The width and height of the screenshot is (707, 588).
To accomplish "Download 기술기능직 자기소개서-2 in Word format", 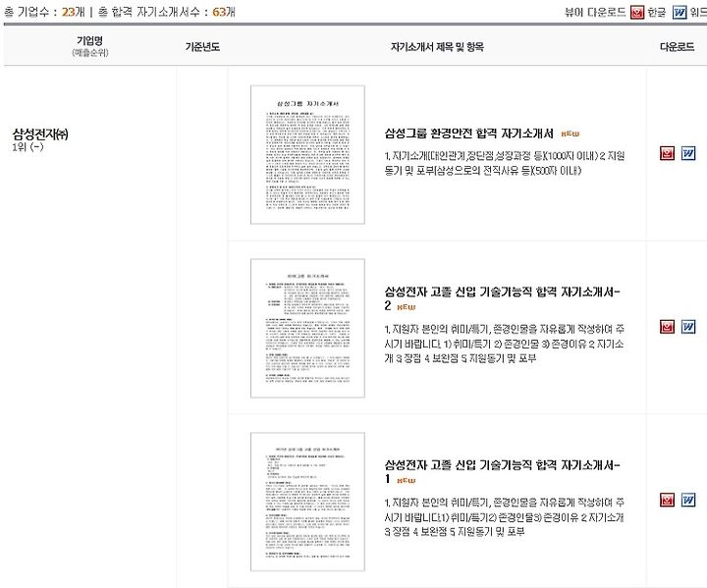I will [x=688, y=327].
